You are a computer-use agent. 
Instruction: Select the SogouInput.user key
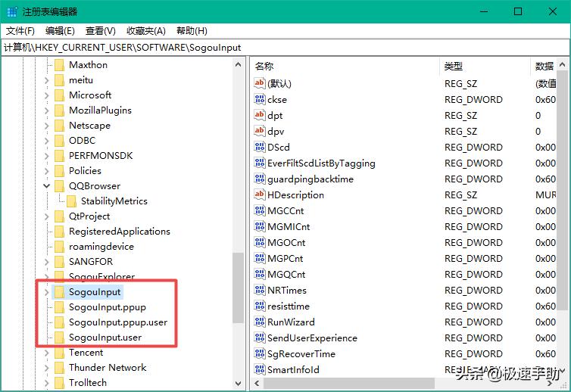tap(105, 338)
